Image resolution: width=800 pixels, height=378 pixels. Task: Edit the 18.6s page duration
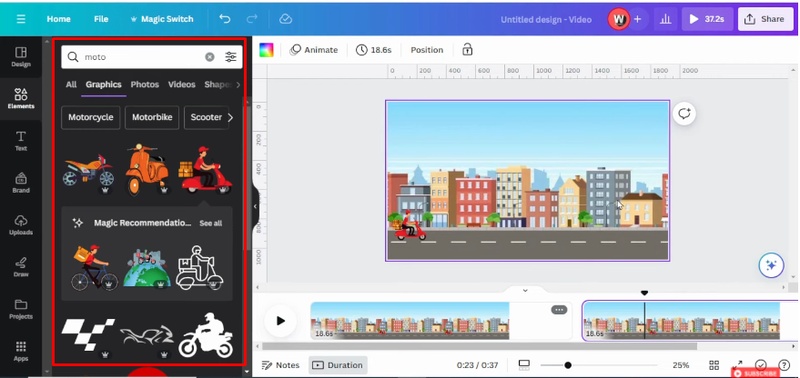tap(374, 50)
